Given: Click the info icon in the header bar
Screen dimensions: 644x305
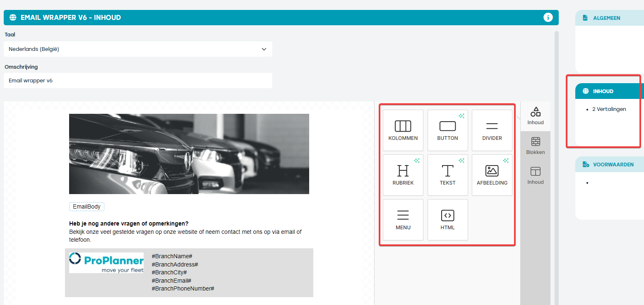Looking at the screenshot, I should (548, 17).
